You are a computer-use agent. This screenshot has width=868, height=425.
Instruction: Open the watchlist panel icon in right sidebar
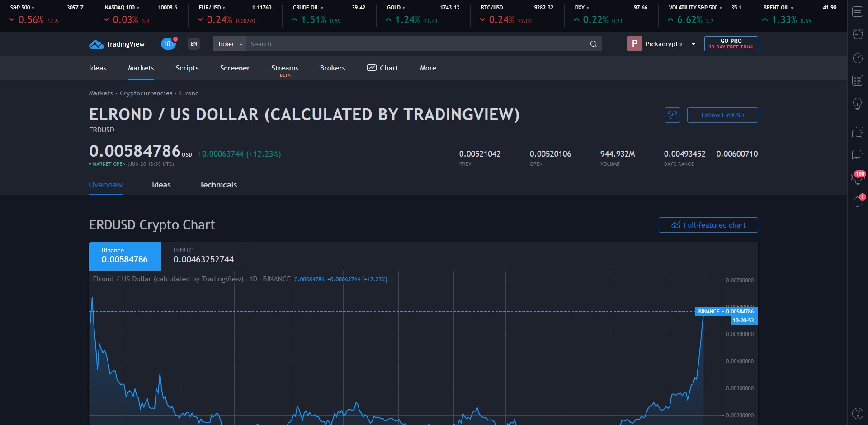click(858, 11)
